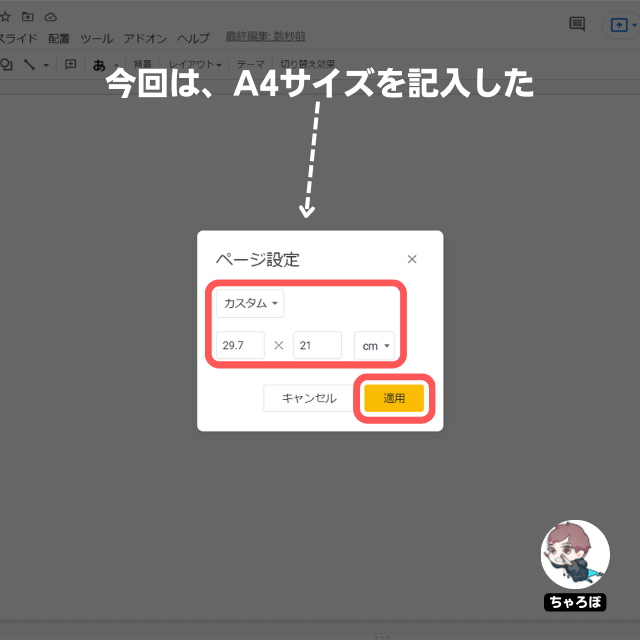Add a comment using the toolbar icon

pyautogui.click(x=71, y=64)
